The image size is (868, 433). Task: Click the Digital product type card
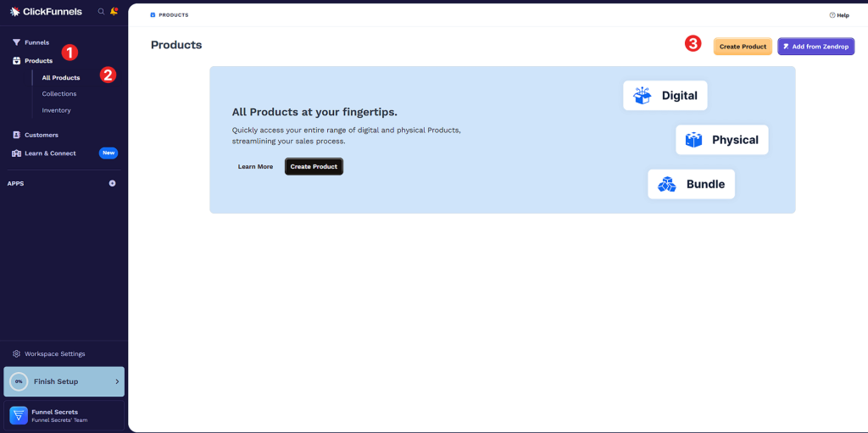(x=665, y=95)
